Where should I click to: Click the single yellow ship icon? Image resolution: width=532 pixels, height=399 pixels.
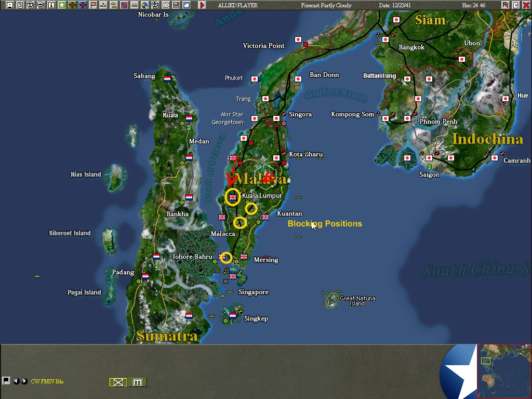click(x=103, y=5)
